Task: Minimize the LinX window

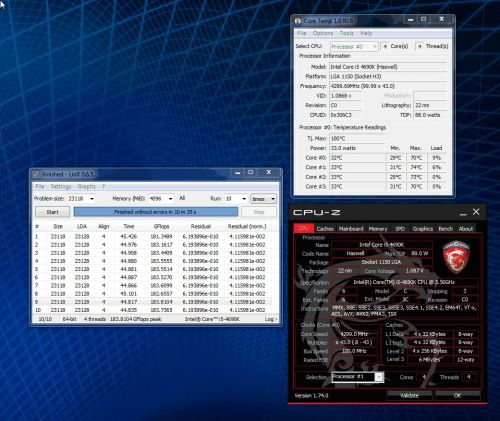Action: (238, 173)
